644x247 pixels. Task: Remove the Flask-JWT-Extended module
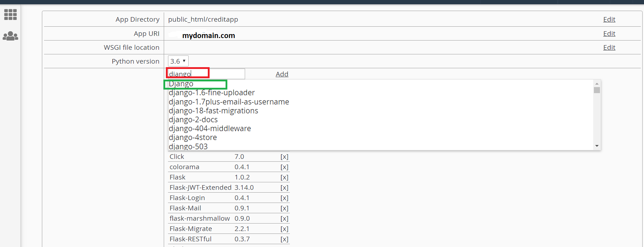coord(285,188)
